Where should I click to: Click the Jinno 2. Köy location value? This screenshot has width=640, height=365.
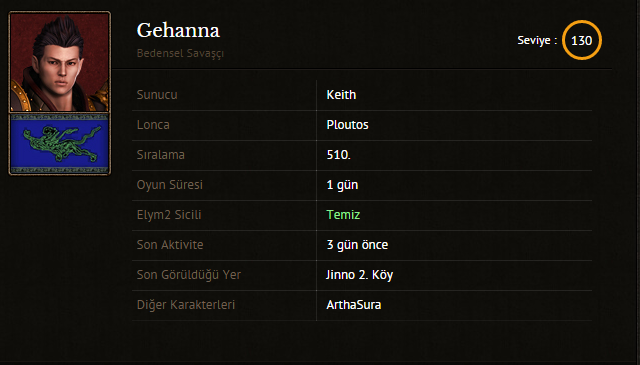[x=360, y=275]
